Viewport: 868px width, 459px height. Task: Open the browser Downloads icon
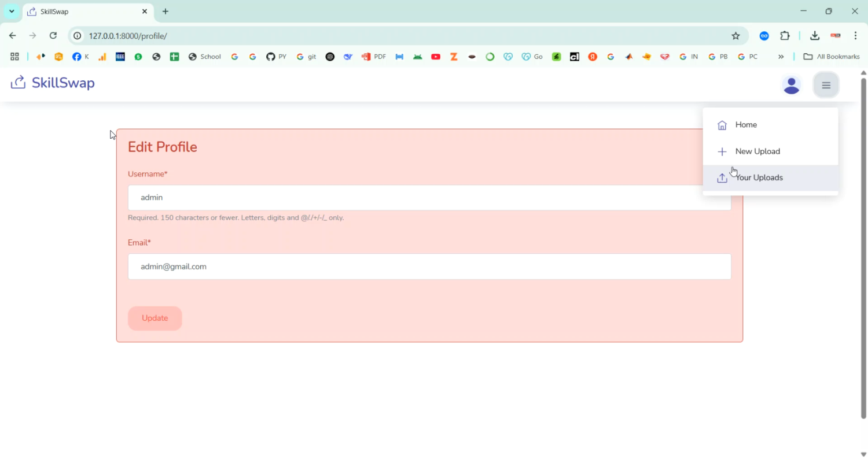pyautogui.click(x=815, y=36)
